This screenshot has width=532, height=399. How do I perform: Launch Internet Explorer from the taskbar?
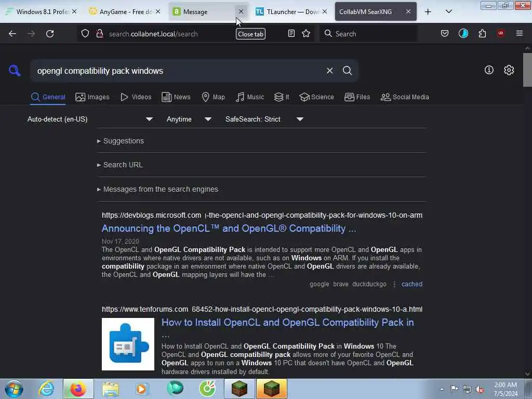tap(46, 389)
